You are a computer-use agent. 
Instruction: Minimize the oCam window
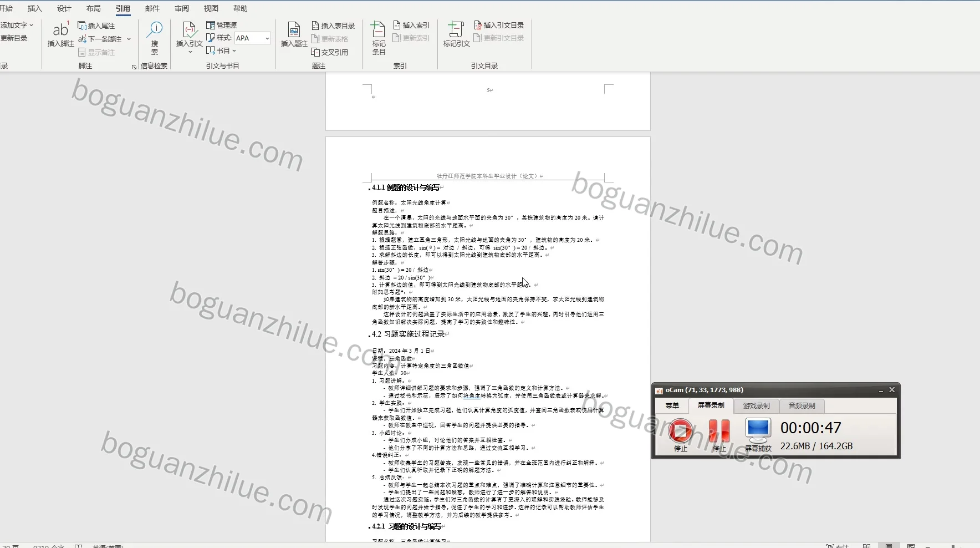[881, 390]
